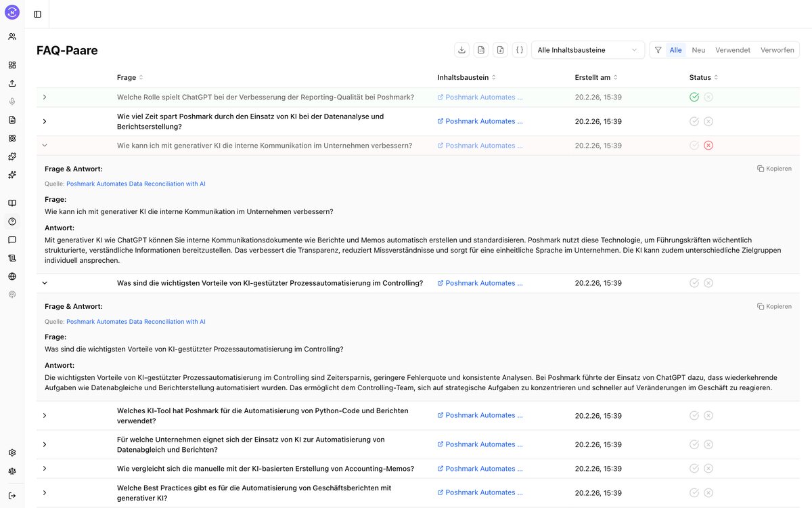The height and width of the screenshot is (508, 812).
Task: Click the 'FAQ-Paare' page heading
Action: click(x=67, y=50)
